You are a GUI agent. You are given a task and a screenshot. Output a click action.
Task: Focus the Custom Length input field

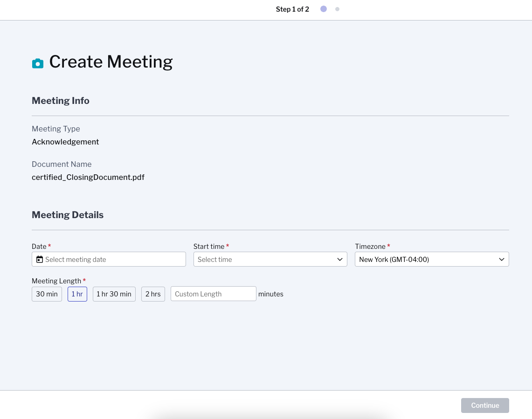214,294
